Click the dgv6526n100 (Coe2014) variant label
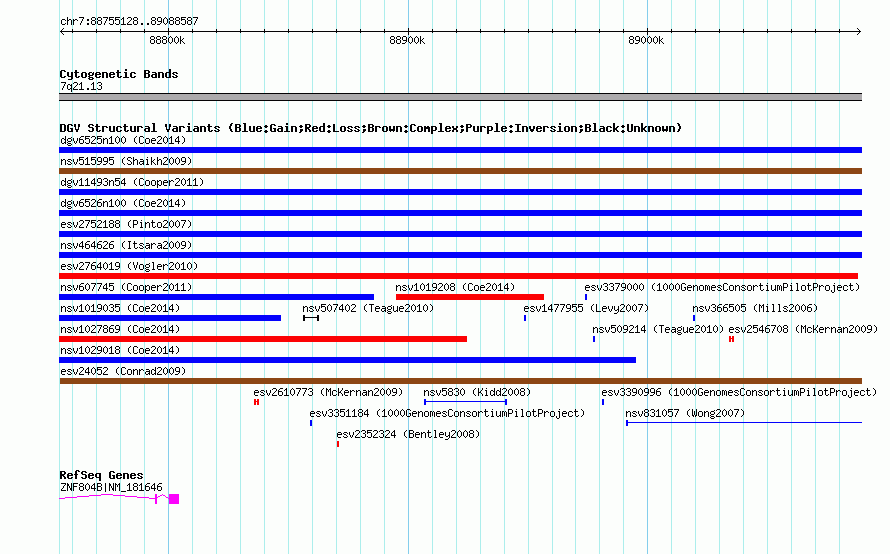This screenshot has height=554, width=890. click(123, 203)
